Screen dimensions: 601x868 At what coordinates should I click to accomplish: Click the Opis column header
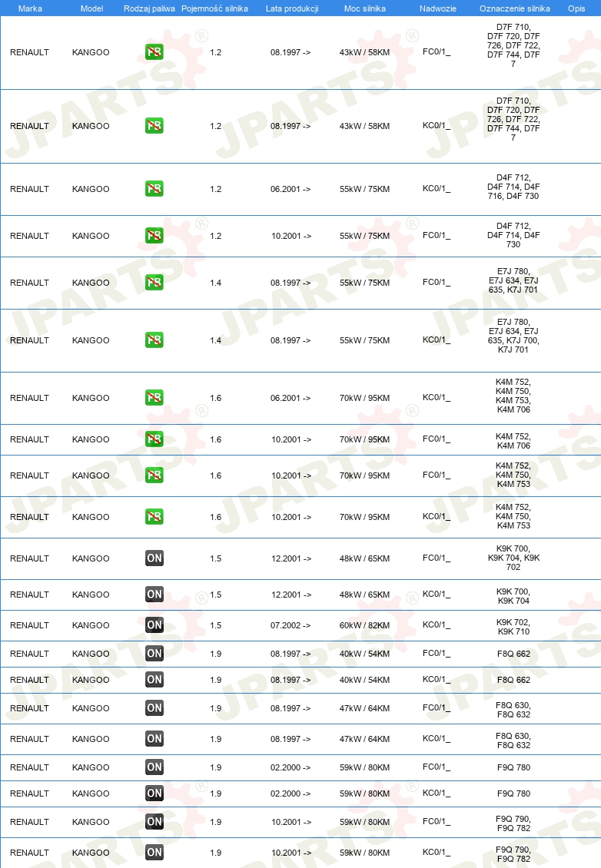(576, 8)
